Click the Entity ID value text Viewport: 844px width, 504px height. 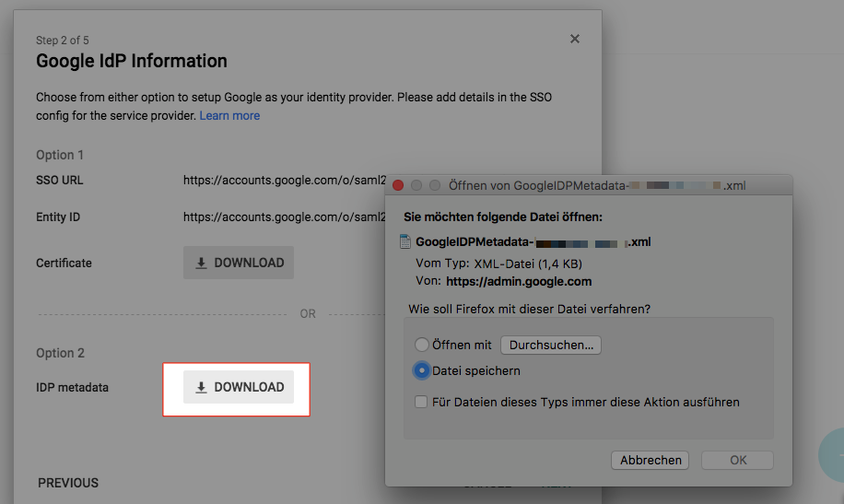[285, 217]
